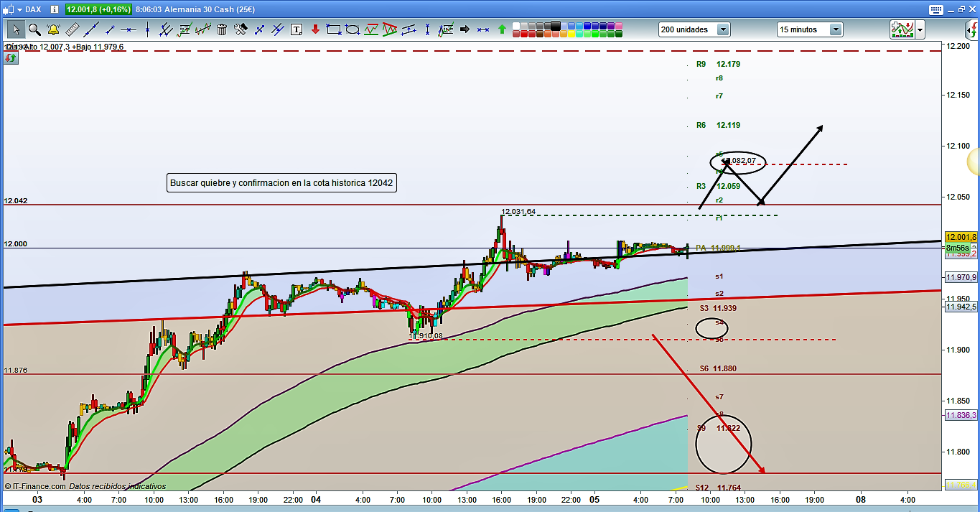This screenshot has height=512, width=980.
Task: Select the rectangle drawing tool
Action: click(x=334, y=29)
